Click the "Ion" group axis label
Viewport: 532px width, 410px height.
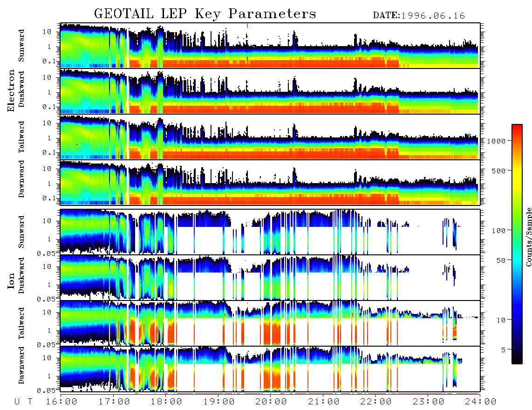click(11, 280)
